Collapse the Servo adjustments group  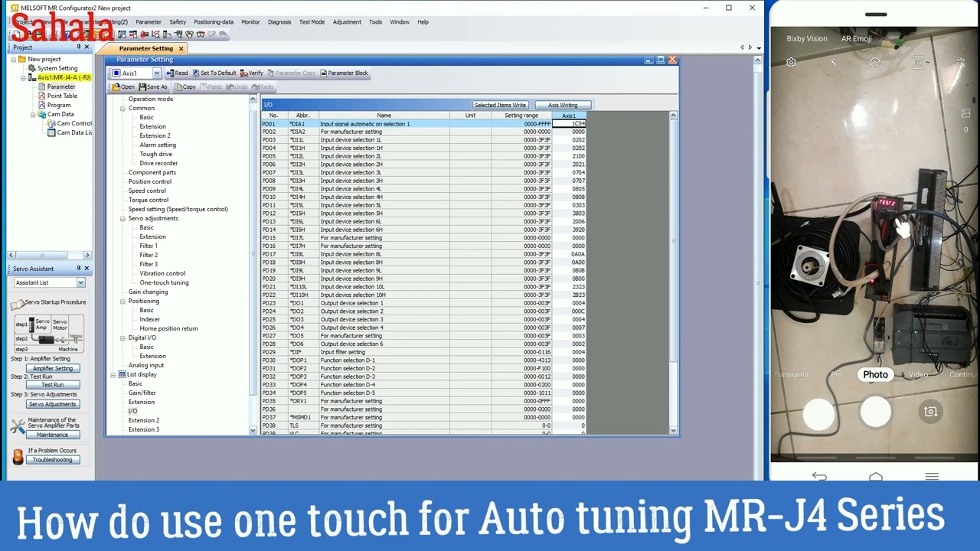coord(122,218)
